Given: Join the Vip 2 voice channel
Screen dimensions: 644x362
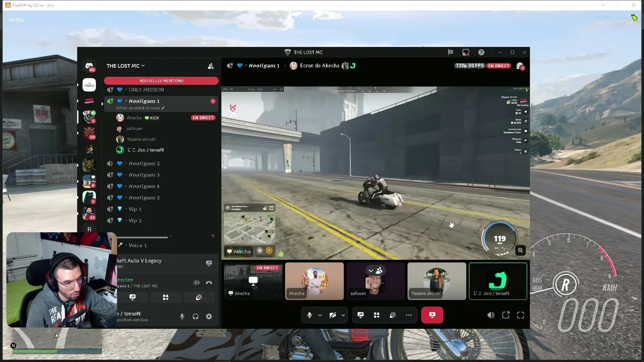Looking at the screenshot, I should 161,220.
